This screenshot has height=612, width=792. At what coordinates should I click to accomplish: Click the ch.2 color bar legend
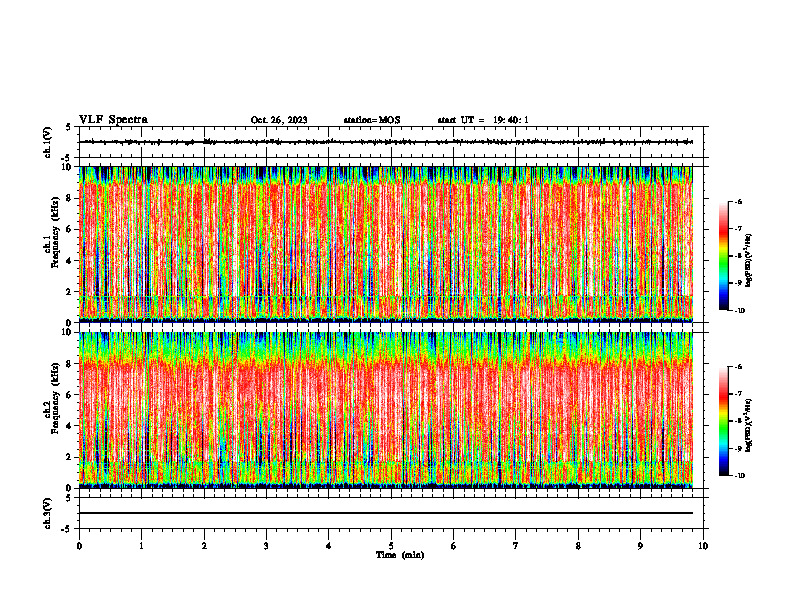pyautogui.click(x=723, y=421)
